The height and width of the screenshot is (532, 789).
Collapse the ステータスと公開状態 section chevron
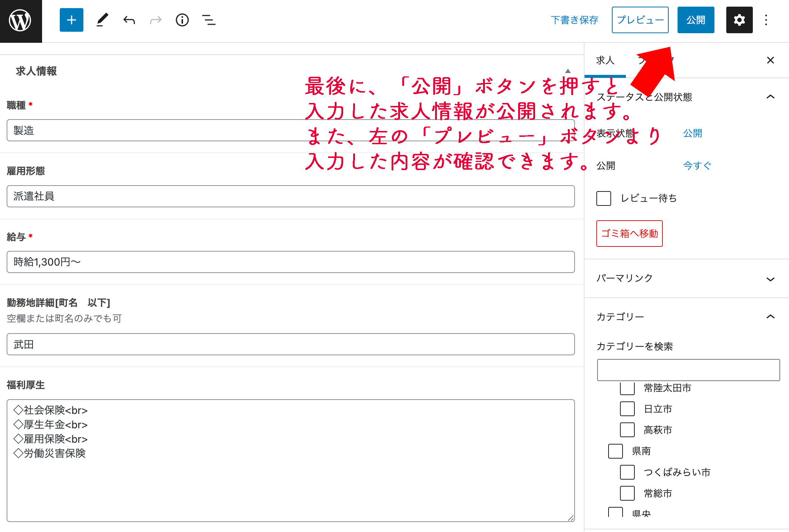(x=770, y=97)
